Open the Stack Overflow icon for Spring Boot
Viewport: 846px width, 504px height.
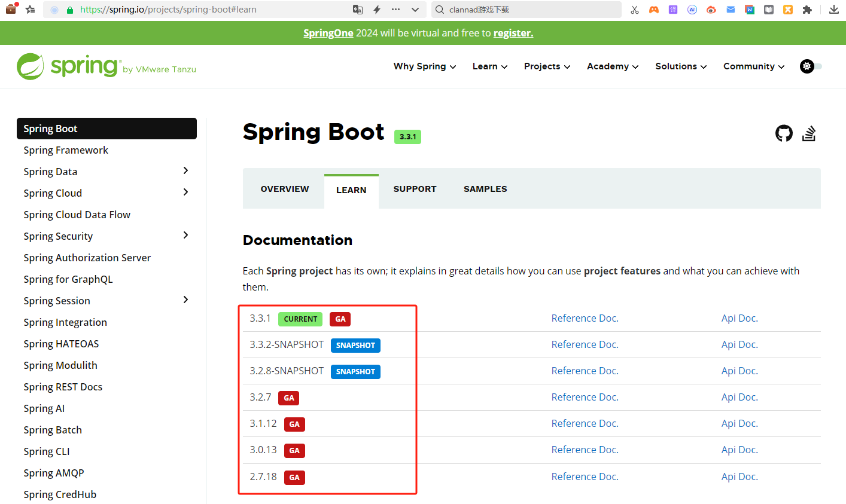coord(809,133)
